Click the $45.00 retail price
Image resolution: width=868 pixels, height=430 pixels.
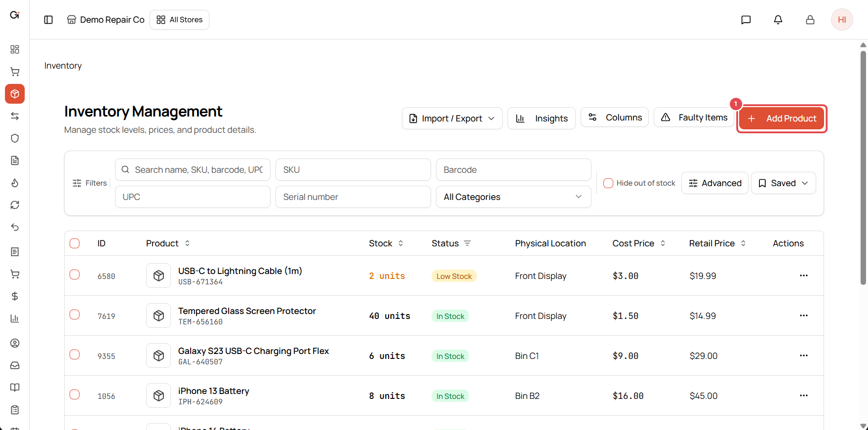[704, 396]
